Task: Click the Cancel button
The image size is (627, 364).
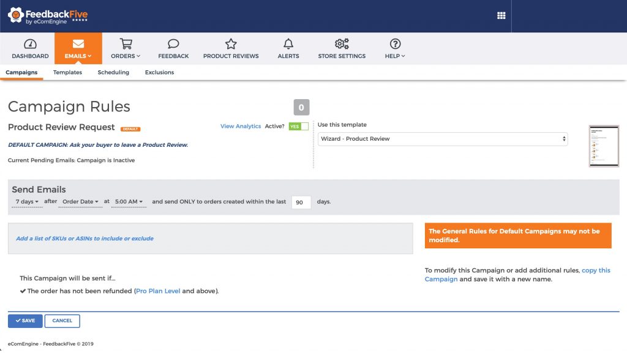Action: tap(62, 321)
